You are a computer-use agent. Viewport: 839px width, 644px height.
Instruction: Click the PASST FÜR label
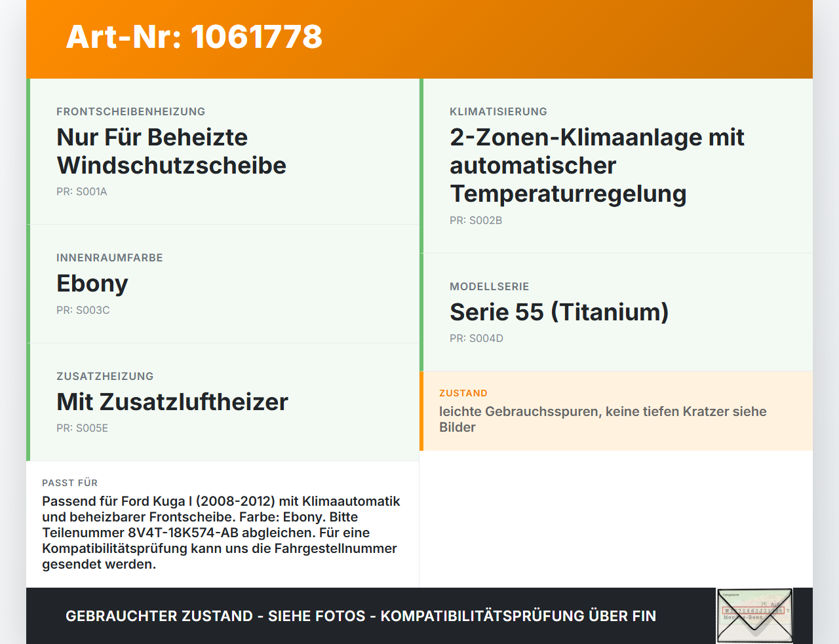pos(69,483)
